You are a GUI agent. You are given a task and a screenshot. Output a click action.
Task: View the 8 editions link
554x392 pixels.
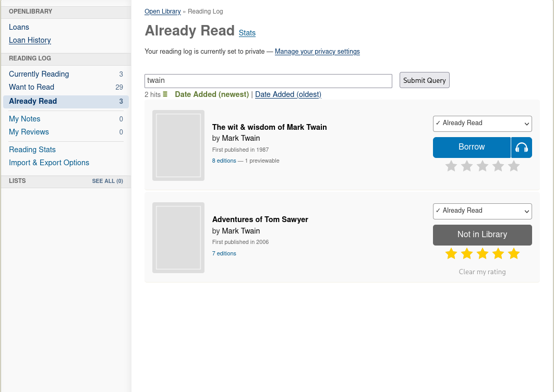pos(224,161)
